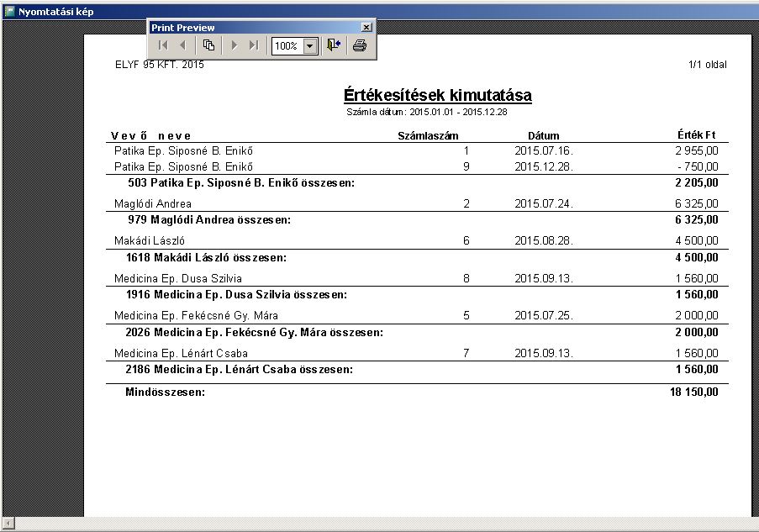Click the negative value - 750,00

pyautogui.click(x=698, y=166)
